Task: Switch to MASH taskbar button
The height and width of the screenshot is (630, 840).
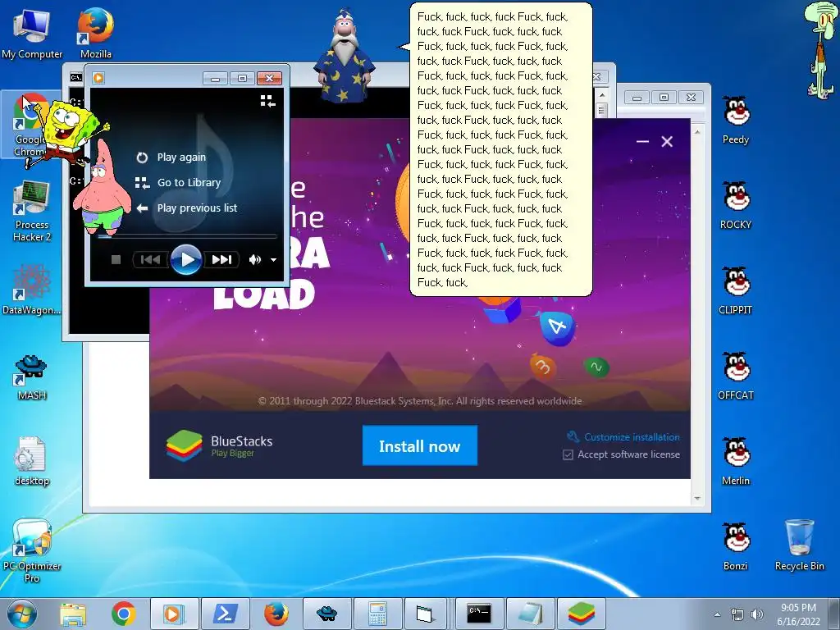Action: point(326,614)
